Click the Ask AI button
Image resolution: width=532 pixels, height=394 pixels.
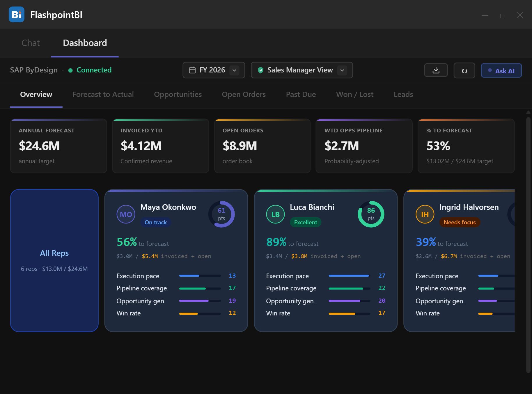point(501,71)
